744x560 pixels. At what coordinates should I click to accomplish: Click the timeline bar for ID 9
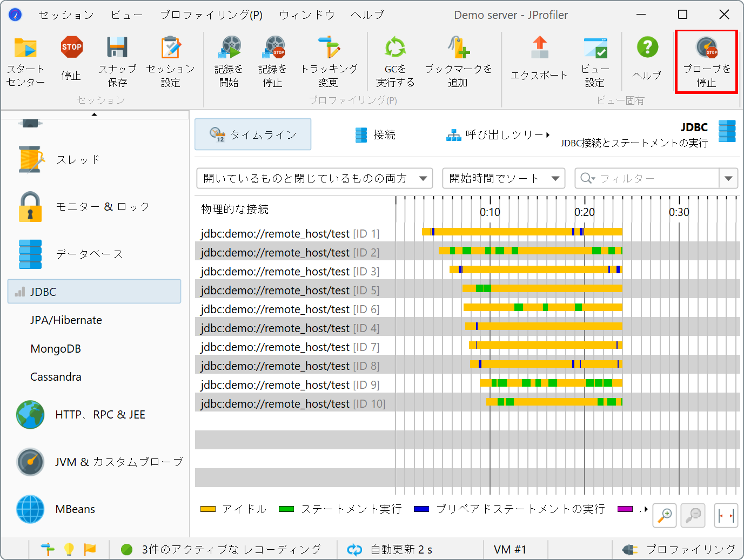point(551,383)
